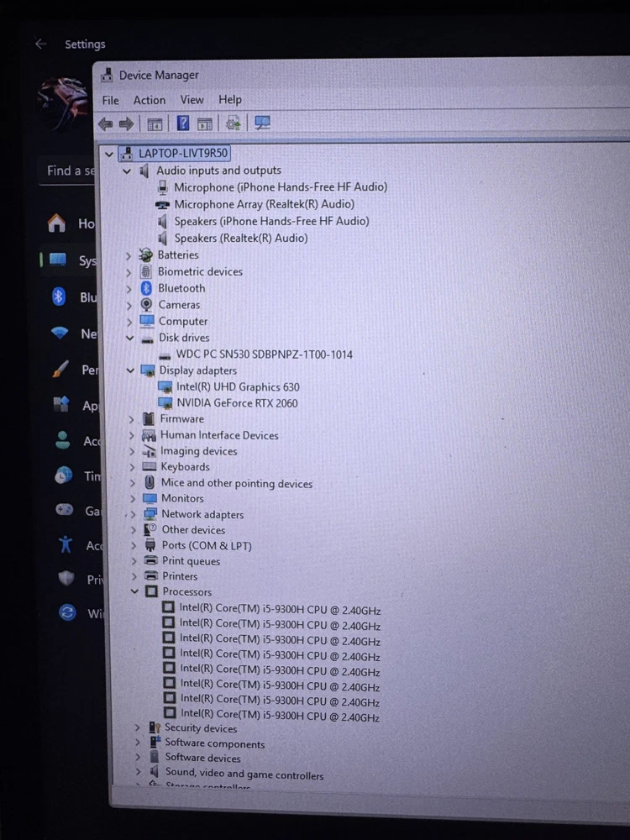Viewport: 630px width, 840px height.
Task: Click the Update device driver toolbar icon
Action: [234, 123]
